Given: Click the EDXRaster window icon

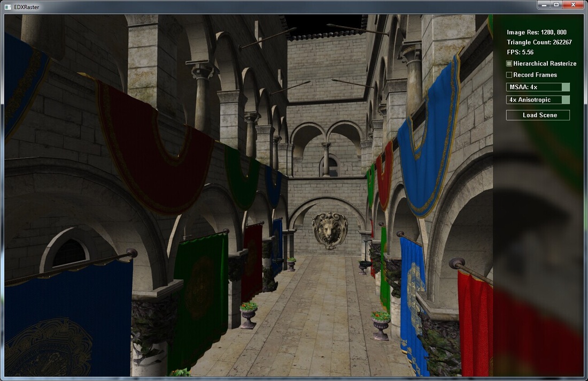Looking at the screenshot, I should pos(7,7).
